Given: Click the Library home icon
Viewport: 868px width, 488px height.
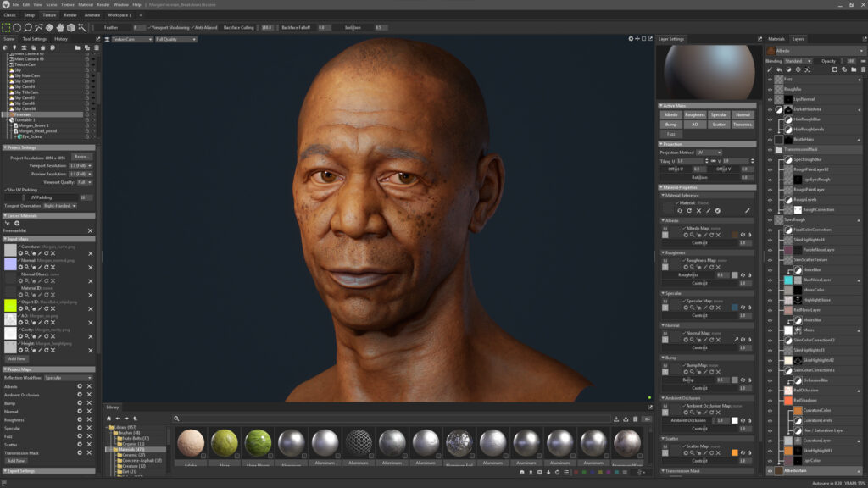Looking at the screenshot, I should [x=108, y=418].
